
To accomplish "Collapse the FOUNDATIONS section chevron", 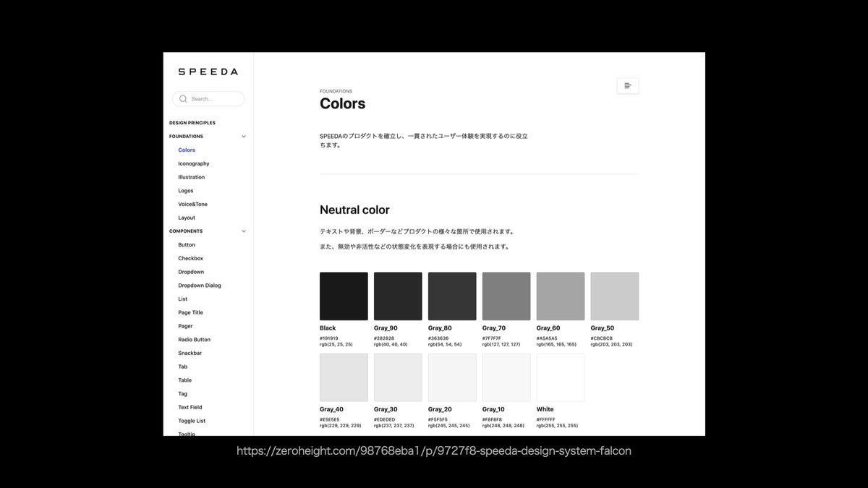I will (x=244, y=137).
